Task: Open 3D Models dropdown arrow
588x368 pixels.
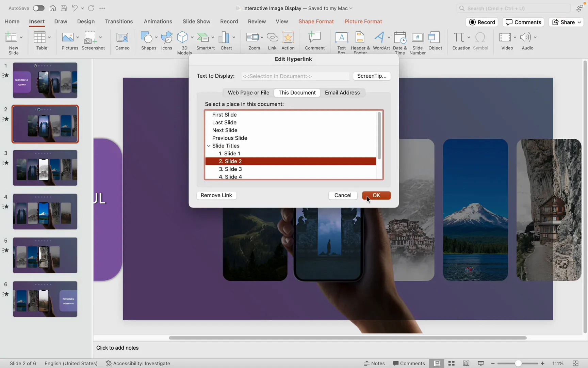Action: (x=192, y=37)
